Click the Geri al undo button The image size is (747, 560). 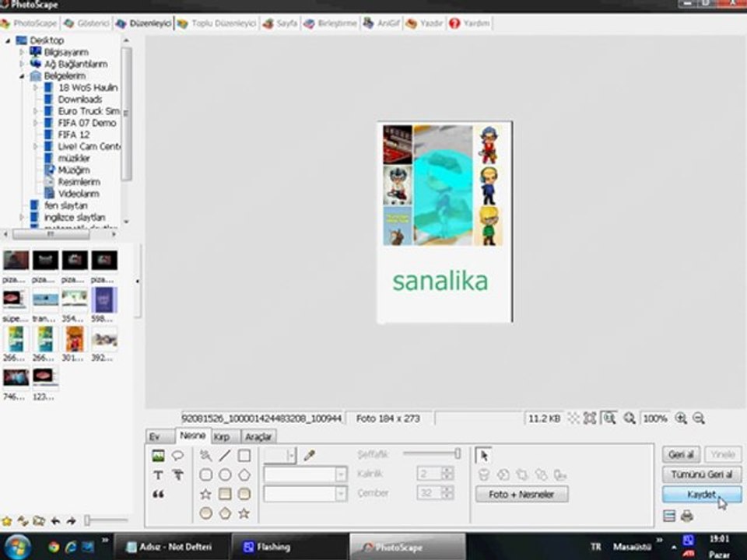point(682,454)
